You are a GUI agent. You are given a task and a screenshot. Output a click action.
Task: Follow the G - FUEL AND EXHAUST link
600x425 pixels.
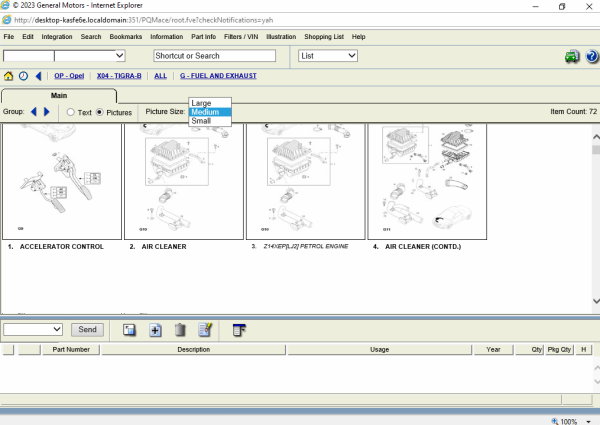(218, 76)
